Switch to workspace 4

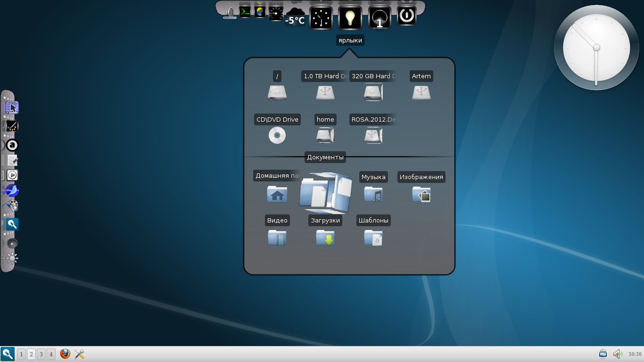[51, 354]
